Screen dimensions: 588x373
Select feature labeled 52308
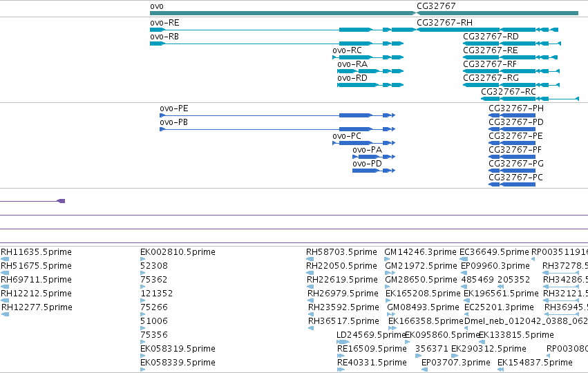pos(154,266)
